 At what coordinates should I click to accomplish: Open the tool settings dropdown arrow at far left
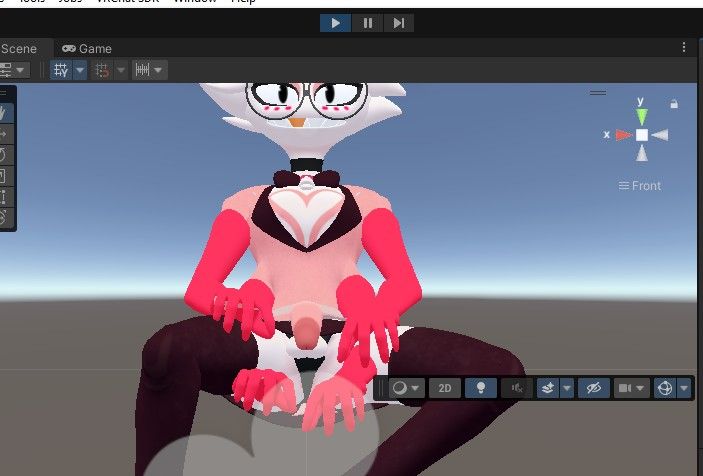pos(20,70)
